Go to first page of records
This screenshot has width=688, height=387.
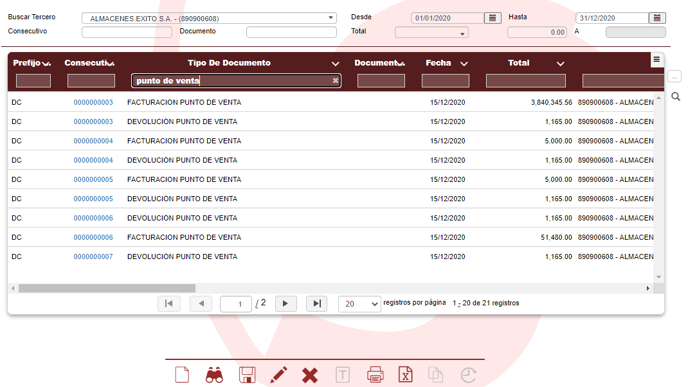[x=168, y=304]
